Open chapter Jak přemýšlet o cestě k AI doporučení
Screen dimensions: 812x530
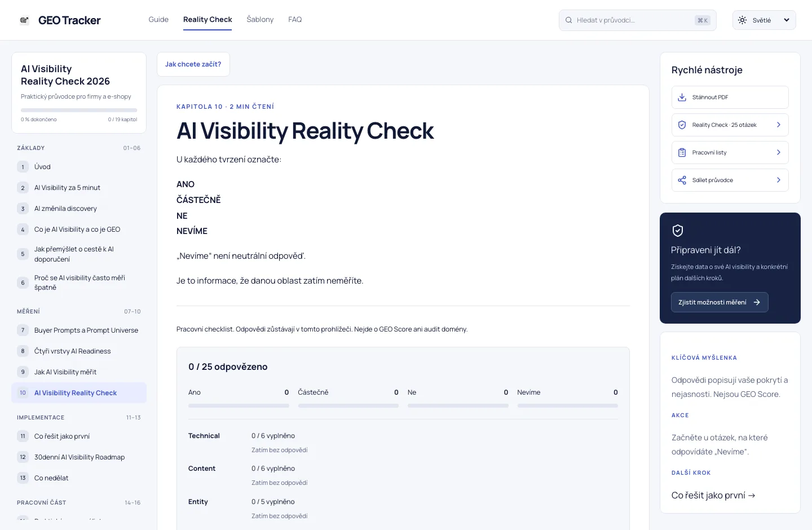coord(79,254)
